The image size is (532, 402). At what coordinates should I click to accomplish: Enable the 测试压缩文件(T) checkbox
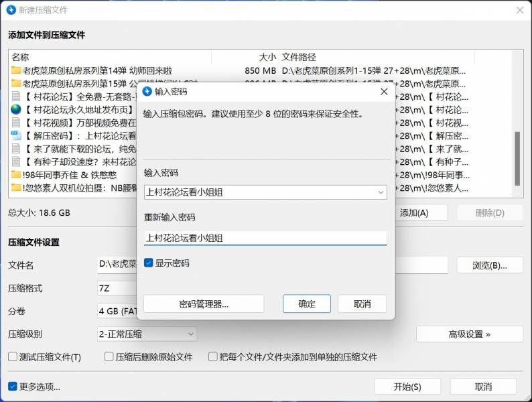click(x=13, y=357)
